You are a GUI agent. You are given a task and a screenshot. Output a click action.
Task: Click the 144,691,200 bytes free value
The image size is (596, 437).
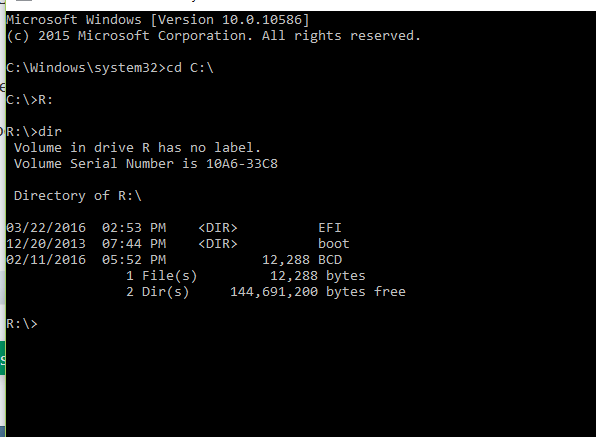pos(318,291)
